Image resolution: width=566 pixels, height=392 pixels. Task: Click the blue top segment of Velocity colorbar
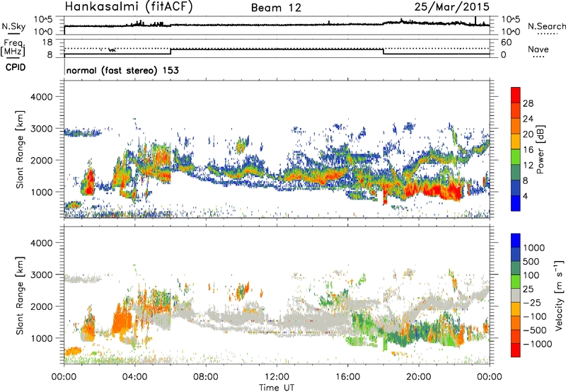pyautogui.click(x=516, y=241)
